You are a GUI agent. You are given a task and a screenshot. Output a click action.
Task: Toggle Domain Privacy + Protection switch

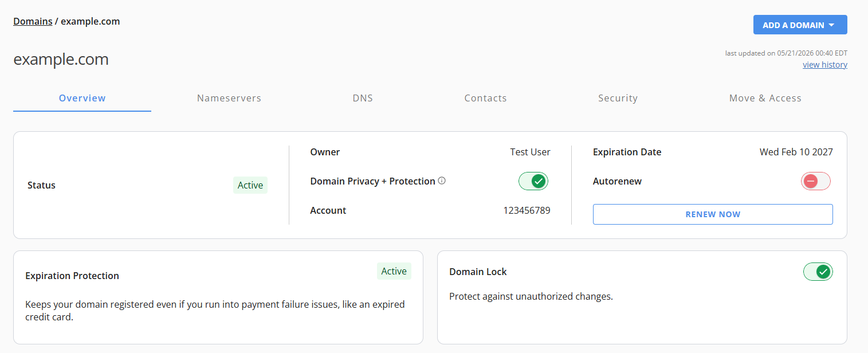pos(533,182)
